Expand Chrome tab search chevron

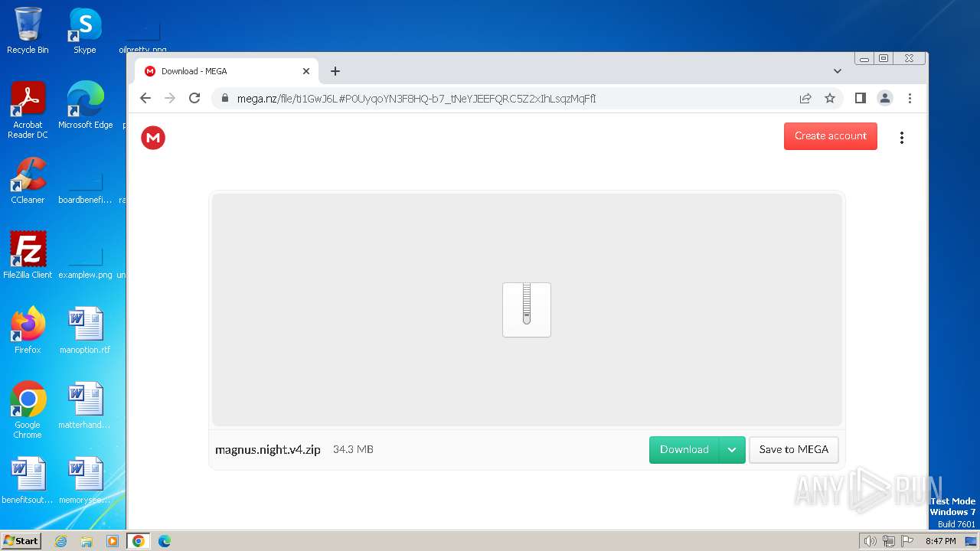click(x=838, y=71)
